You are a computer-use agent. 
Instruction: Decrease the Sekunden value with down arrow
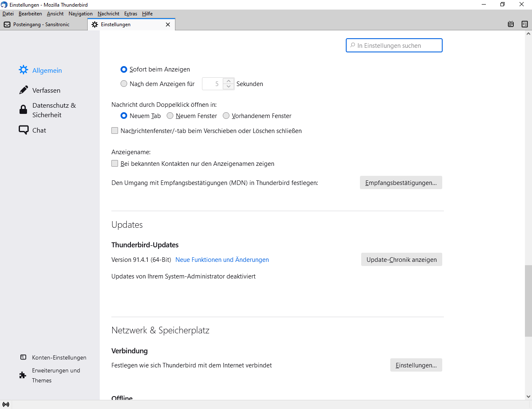(229, 86)
